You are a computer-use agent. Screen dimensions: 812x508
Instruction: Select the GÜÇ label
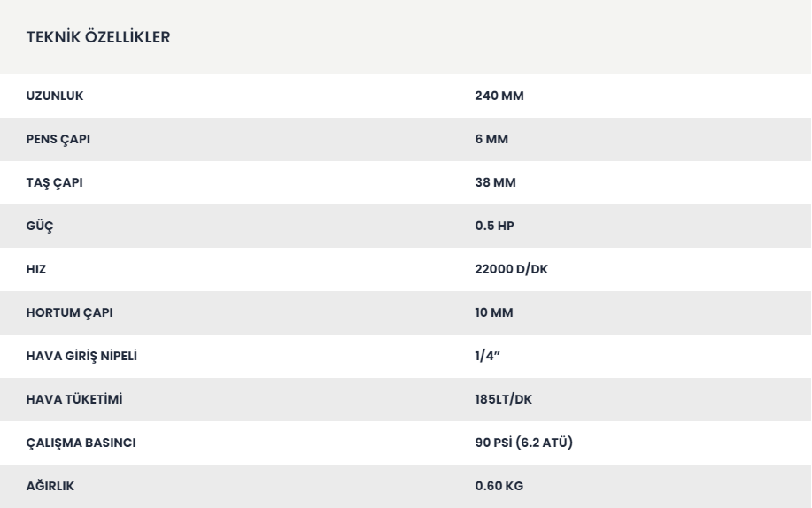[x=40, y=227]
